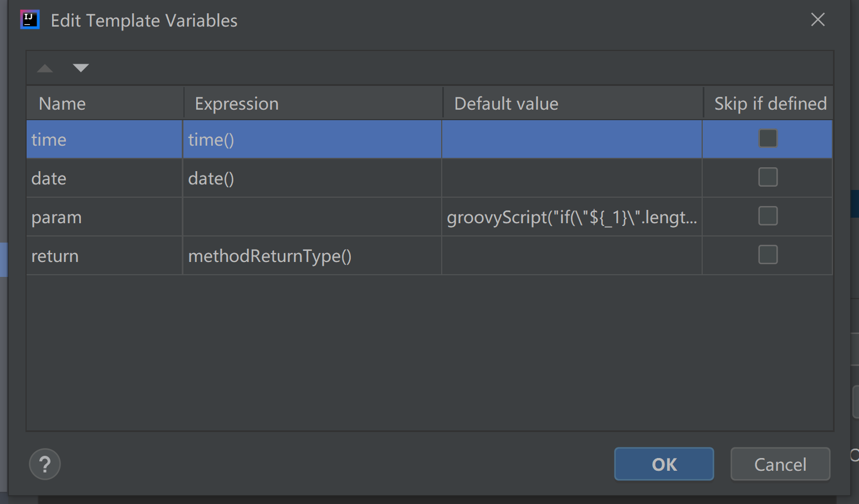Select the Expression column header
859x504 pixels.
tap(313, 103)
